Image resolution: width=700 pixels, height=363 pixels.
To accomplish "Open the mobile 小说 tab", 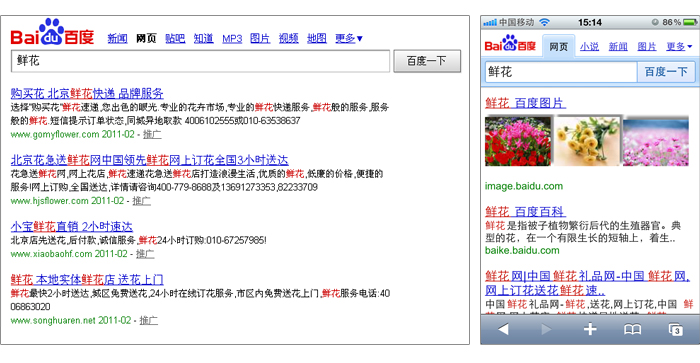I will tap(589, 46).
